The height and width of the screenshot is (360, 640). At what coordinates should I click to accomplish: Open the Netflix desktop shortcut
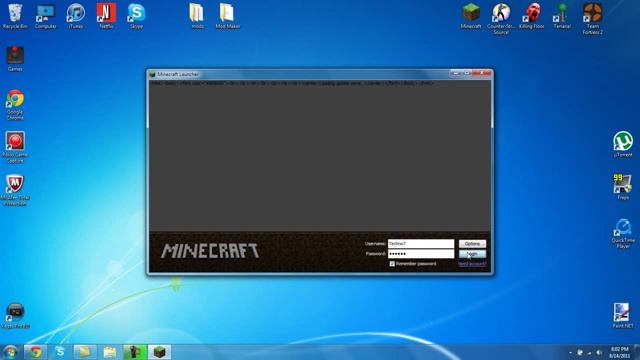coord(106,16)
